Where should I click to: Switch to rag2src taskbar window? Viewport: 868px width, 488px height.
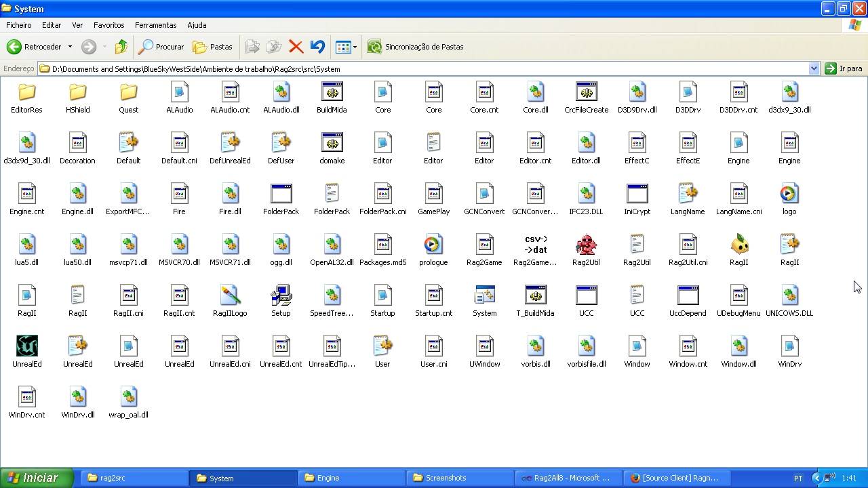pos(134,478)
